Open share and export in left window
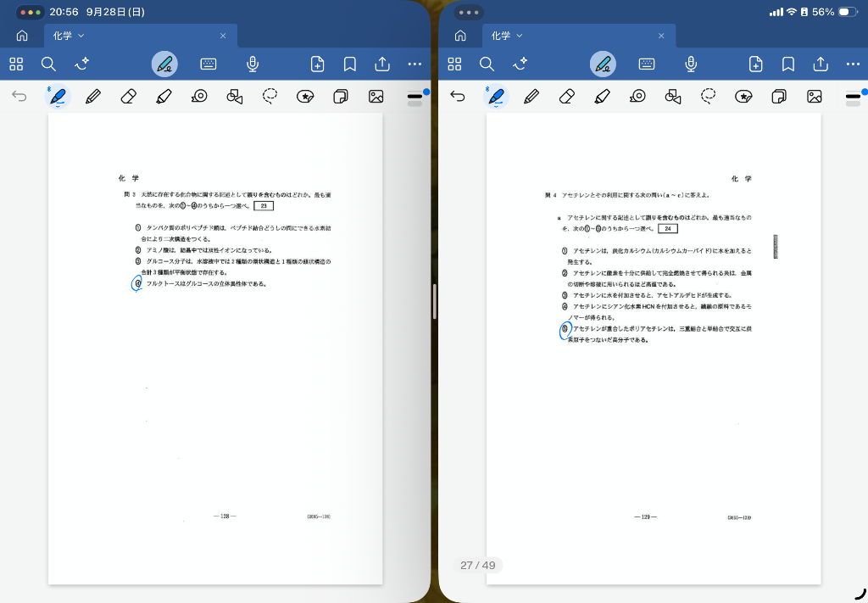Image resolution: width=868 pixels, height=603 pixels. (x=382, y=64)
